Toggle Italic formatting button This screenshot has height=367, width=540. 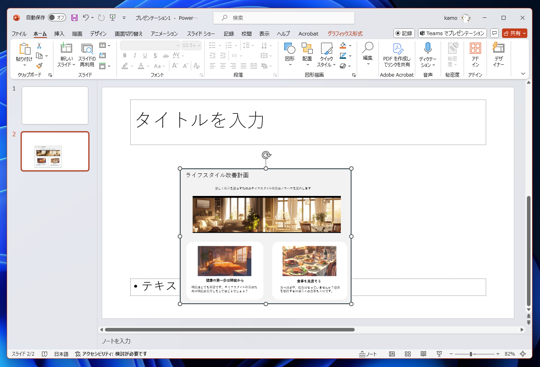point(135,55)
